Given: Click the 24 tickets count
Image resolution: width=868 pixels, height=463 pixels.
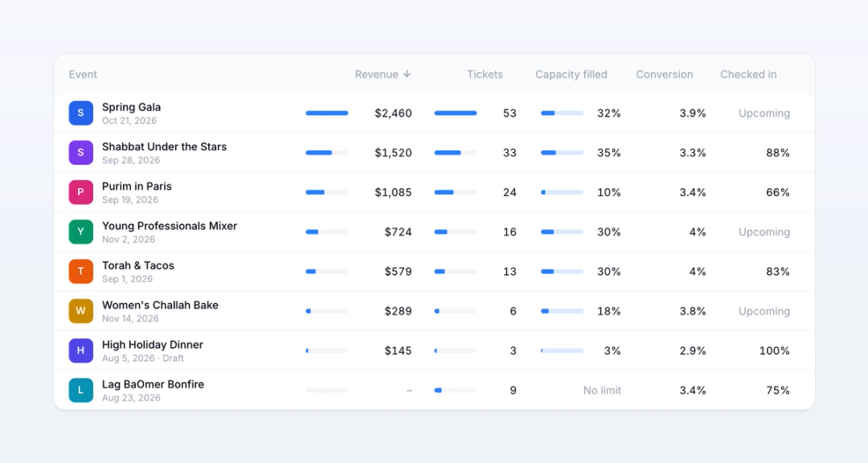Looking at the screenshot, I should pos(510,192).
